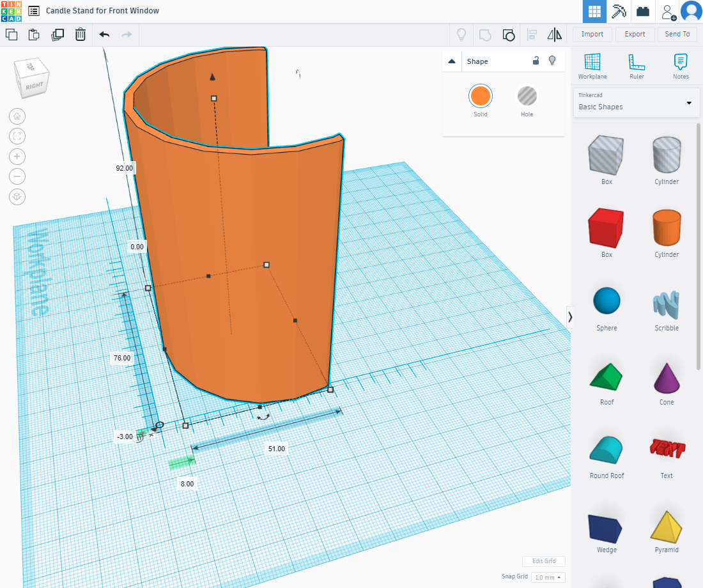Toggle perspective or orthographic view
The image size is (703, 588).
(17, 197)
